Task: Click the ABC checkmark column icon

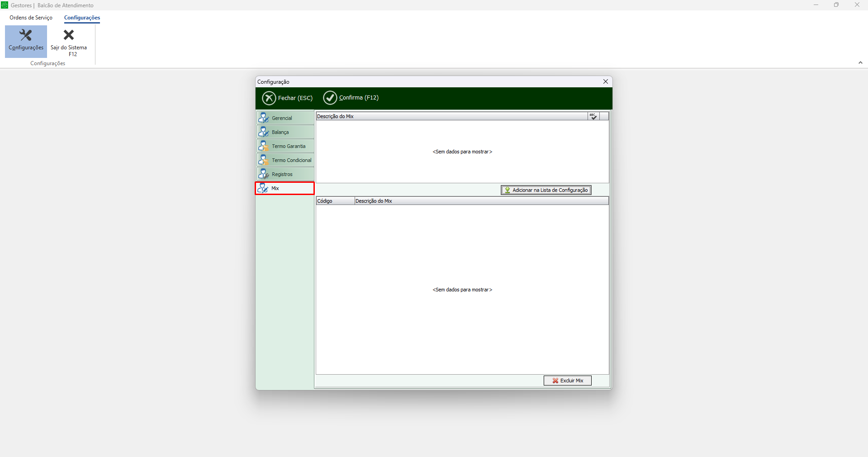Action: click(593, 116)
